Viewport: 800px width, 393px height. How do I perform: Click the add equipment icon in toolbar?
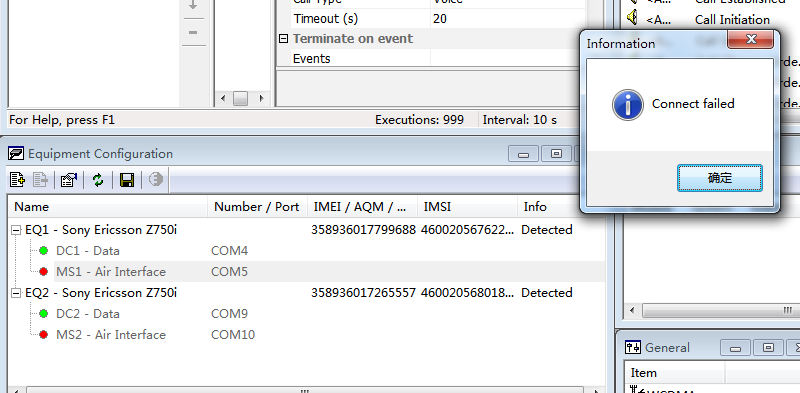tap(17, 180)
